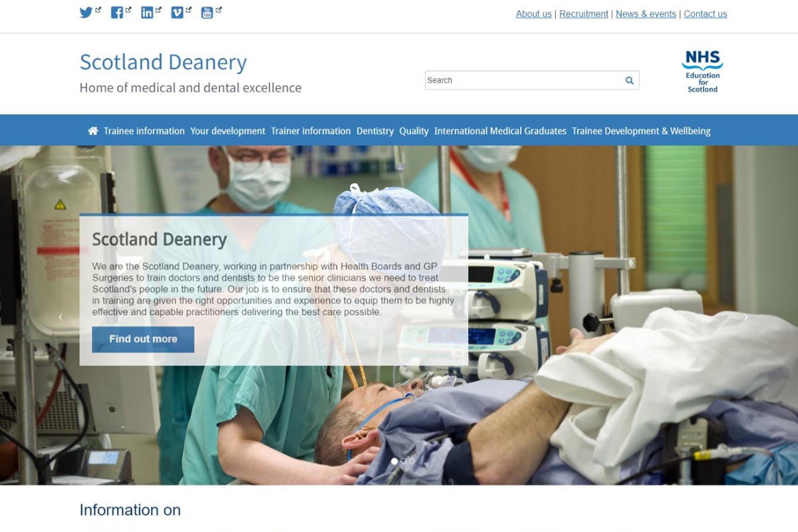Screen dimensions: 798x532
Task: Follow the Recruitment link
Action: 583,14
